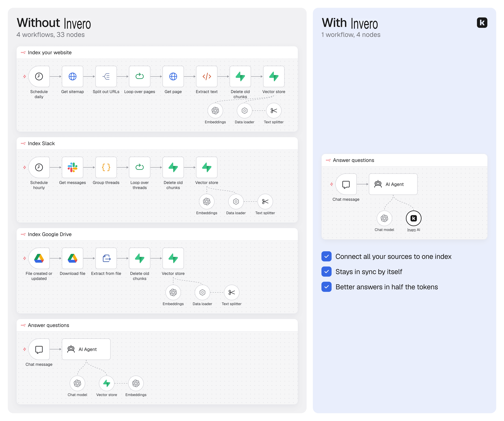Select Text splitter node in Index Google Drive
Viewport: 504px width, 421px height.
point(232,293)
